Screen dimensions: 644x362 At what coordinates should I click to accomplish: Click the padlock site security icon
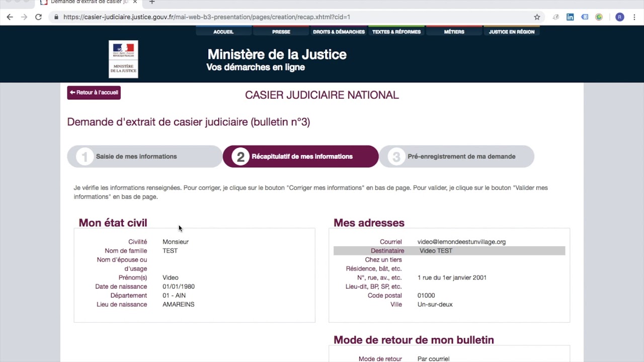click(56, 17)
